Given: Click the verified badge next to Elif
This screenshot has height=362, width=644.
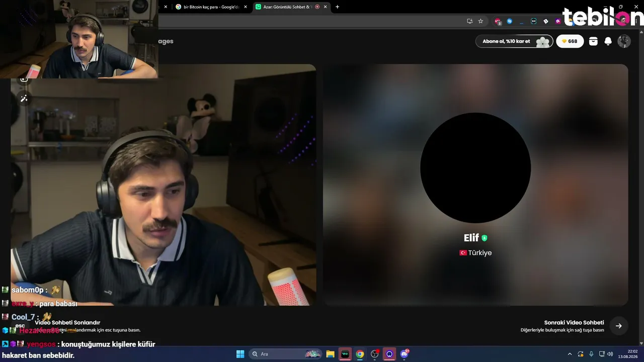Looking at the screenshot, I should tap(485, 238).
